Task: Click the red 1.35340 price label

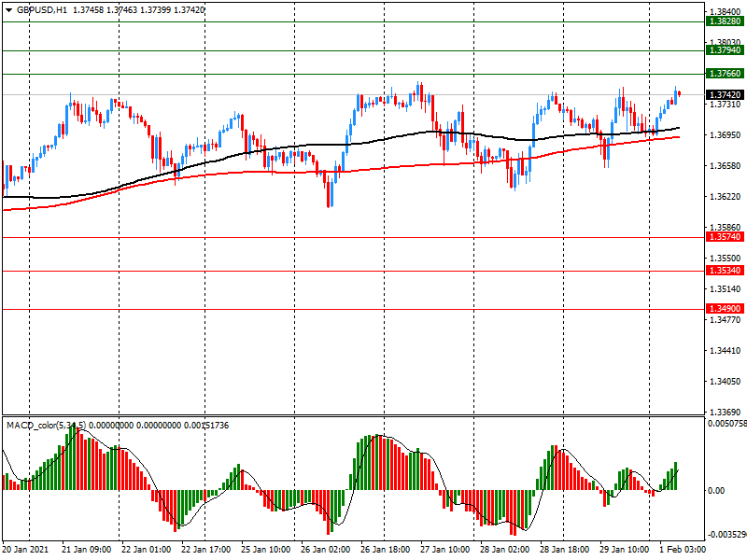Action: [725, 272]
